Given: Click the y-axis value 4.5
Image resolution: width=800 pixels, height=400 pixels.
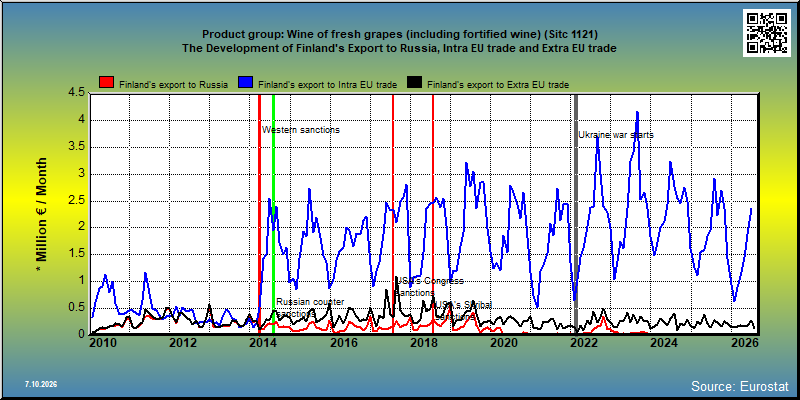Looking at the screenshot, I should coord(77,93).
